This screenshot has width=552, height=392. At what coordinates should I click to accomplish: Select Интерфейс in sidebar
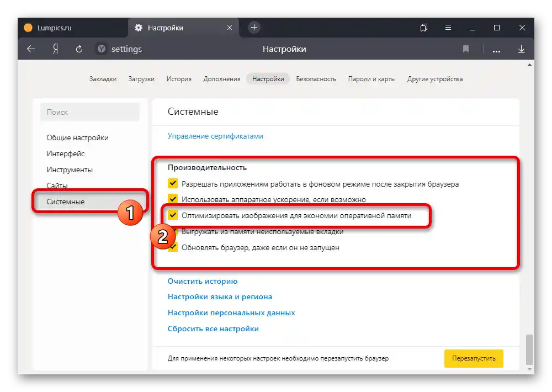click(66, 153)
